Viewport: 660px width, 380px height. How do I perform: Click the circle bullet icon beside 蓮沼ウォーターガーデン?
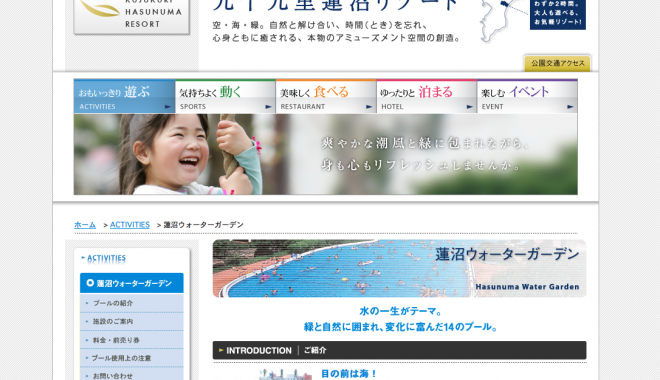click(x=90, y=283)
